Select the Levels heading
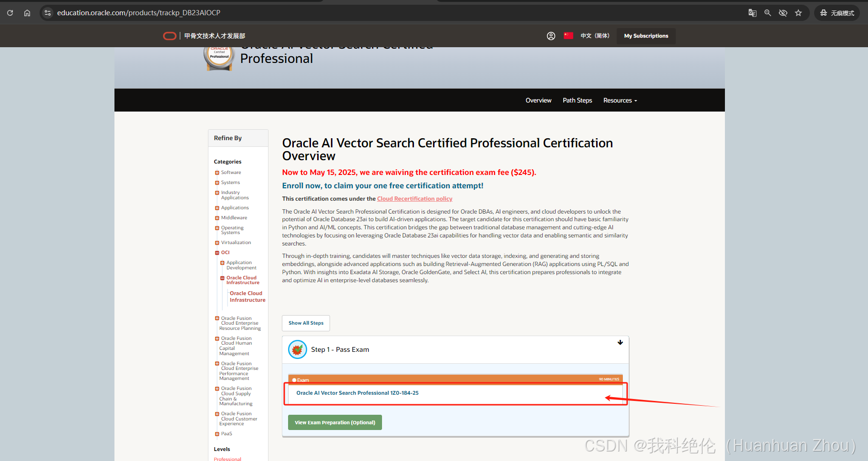Viewport: 868px width, 461px height. coord(222,449)
